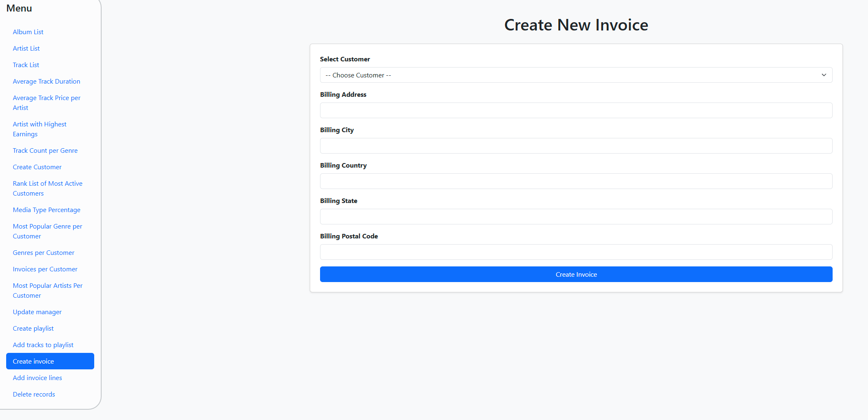Click the Billing Address input field

coord(576,110)
